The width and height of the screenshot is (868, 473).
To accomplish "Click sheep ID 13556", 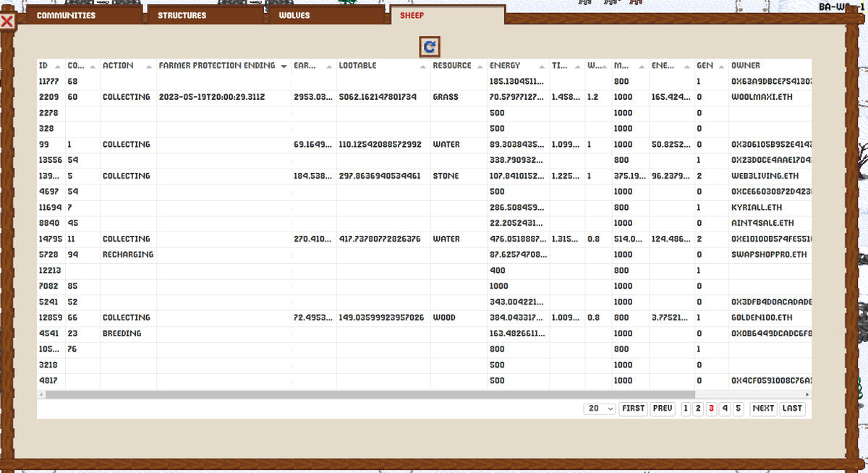I will pyautogui.click(x=51, y=160).
